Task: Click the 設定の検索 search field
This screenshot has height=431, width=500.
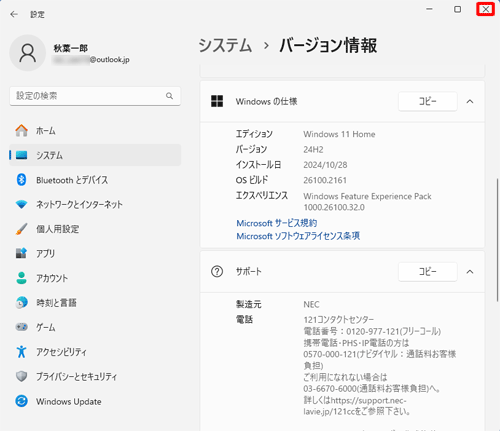Action: point(95,96)
